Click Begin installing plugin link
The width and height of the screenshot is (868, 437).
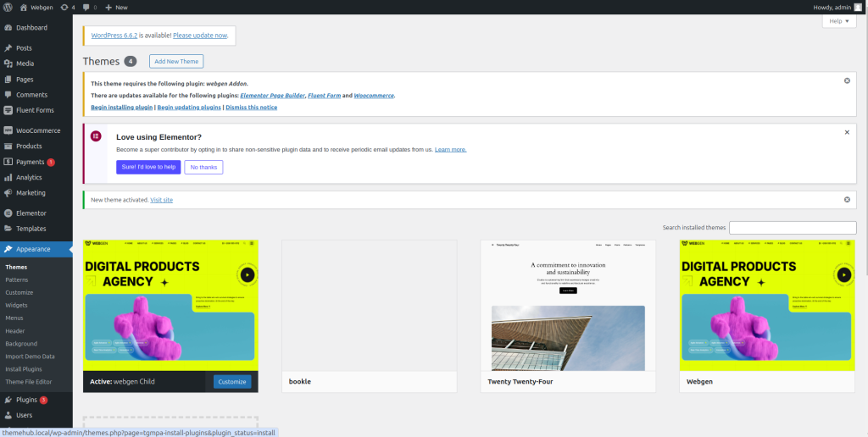[x=122, y=108]
